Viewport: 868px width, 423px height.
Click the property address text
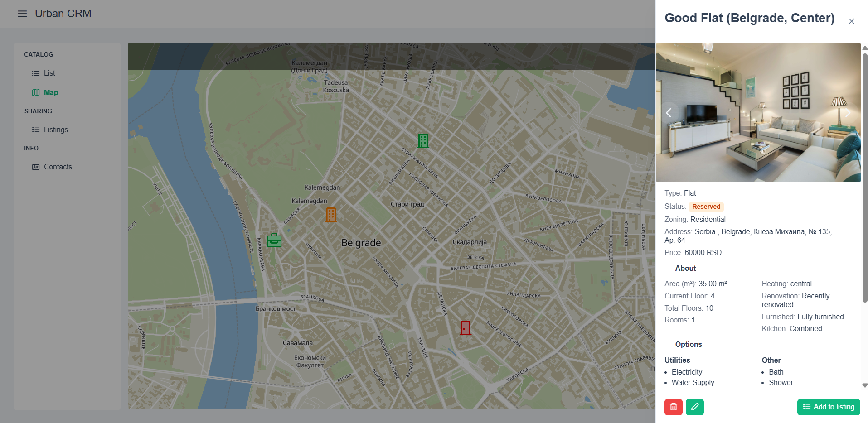coord(748,236)
